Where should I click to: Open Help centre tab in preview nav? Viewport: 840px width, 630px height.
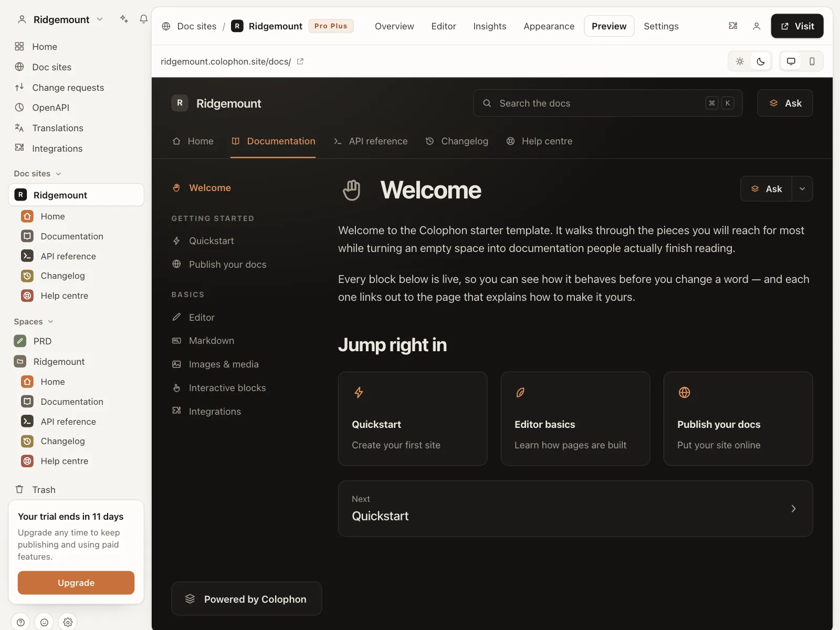point(539,141)
